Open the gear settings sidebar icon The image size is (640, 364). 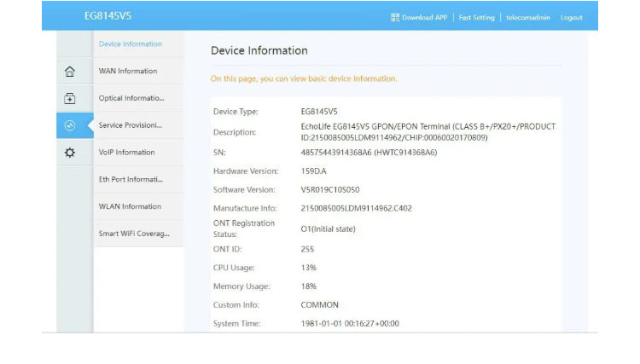(70, 153)
